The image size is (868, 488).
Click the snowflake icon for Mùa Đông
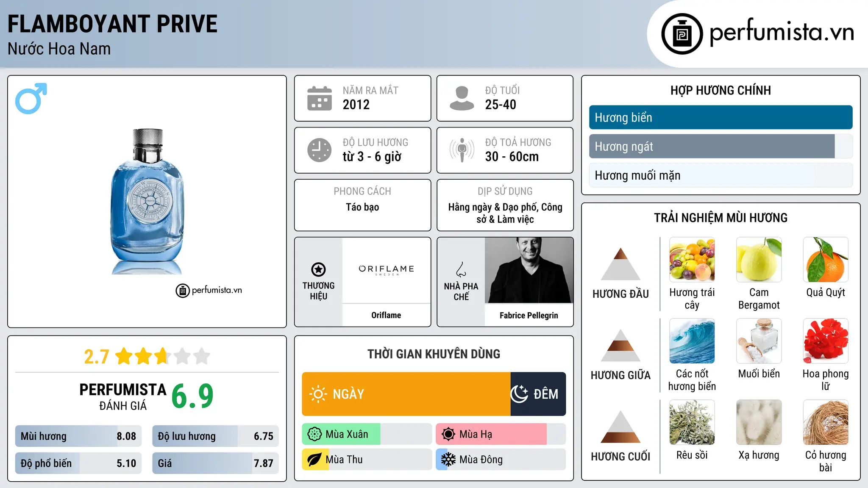click(x=448, y=460)
